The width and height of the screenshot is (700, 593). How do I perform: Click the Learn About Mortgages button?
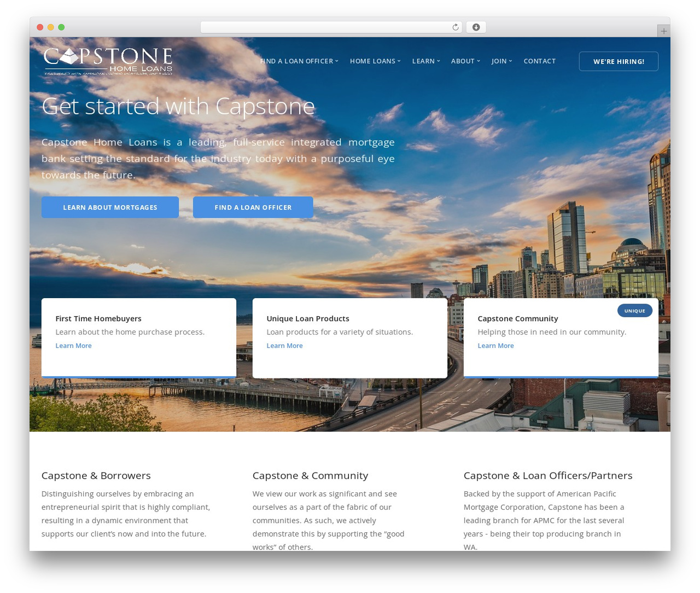tap(110, 207)
